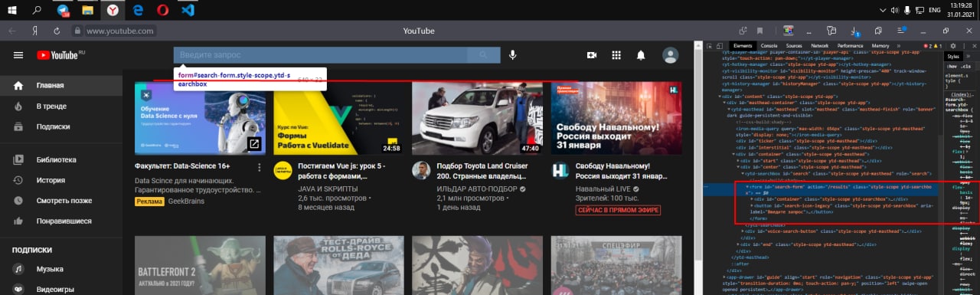This screenshot has height=295, width=980.
Task: Open the Windows Start menu
Action: (x=13, y=11)
